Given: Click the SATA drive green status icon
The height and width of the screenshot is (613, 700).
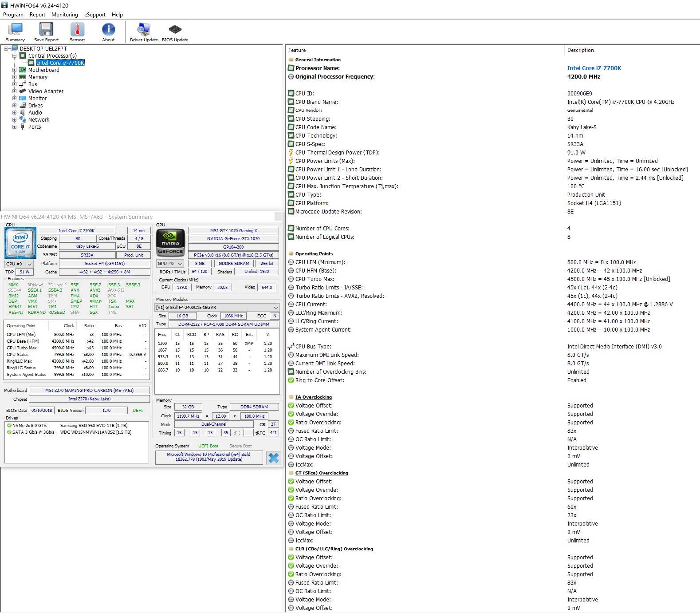Looking at the screenshot, I should click(9, 432).
